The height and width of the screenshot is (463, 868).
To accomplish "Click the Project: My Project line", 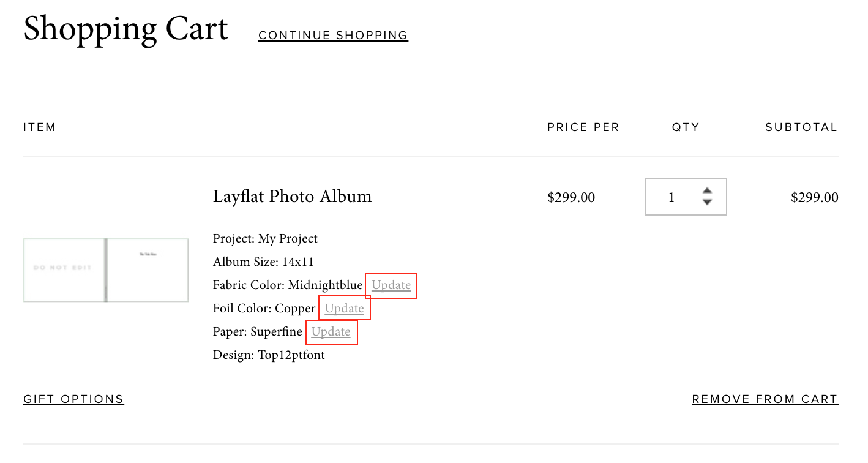I will tap(265, 239).
